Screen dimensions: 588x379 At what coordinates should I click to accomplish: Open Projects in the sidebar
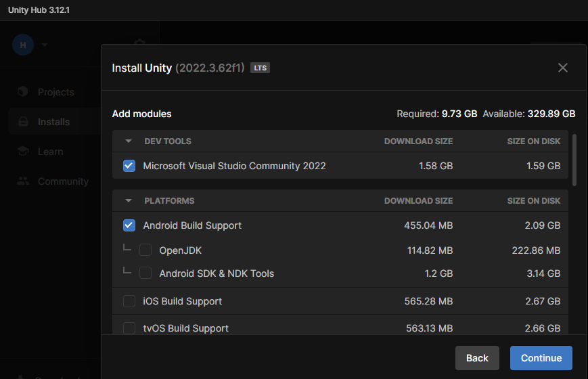[x=56, y=92]
